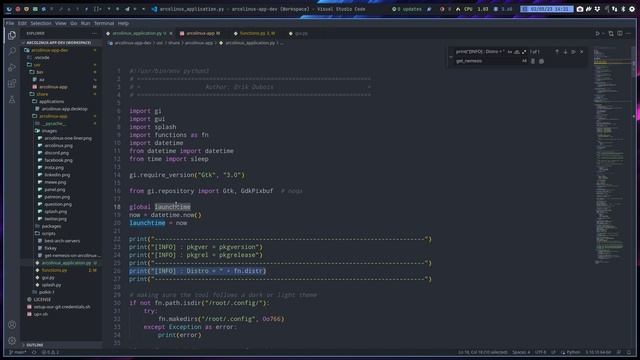Toggle preserve case in replace field
The image size is (640, 360).
click(524, 61)
